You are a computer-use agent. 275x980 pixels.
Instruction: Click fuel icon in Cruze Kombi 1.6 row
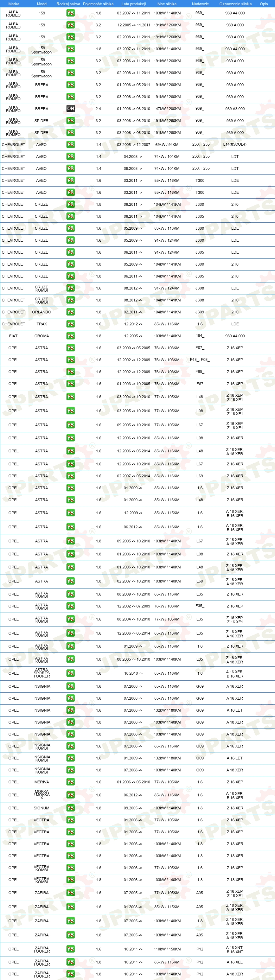(x=70, y=288)
